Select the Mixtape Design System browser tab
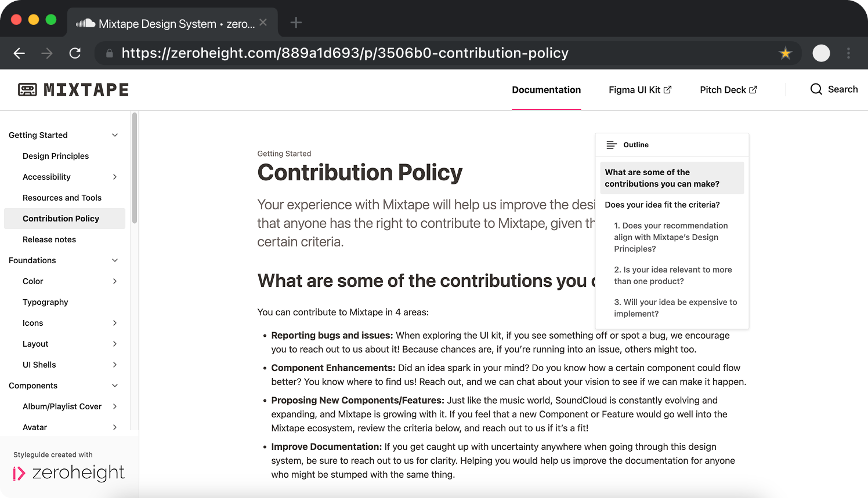 click(x=172, y=23)
